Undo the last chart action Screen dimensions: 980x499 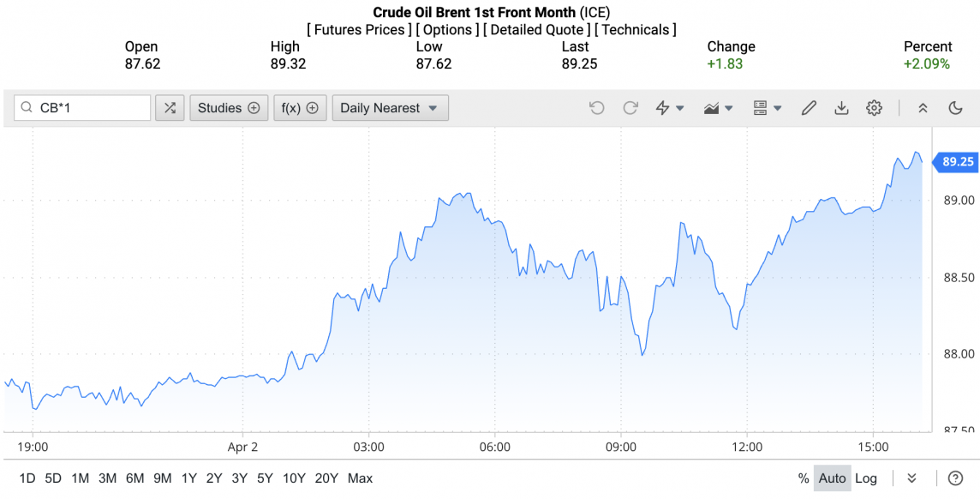click(597, 108)
